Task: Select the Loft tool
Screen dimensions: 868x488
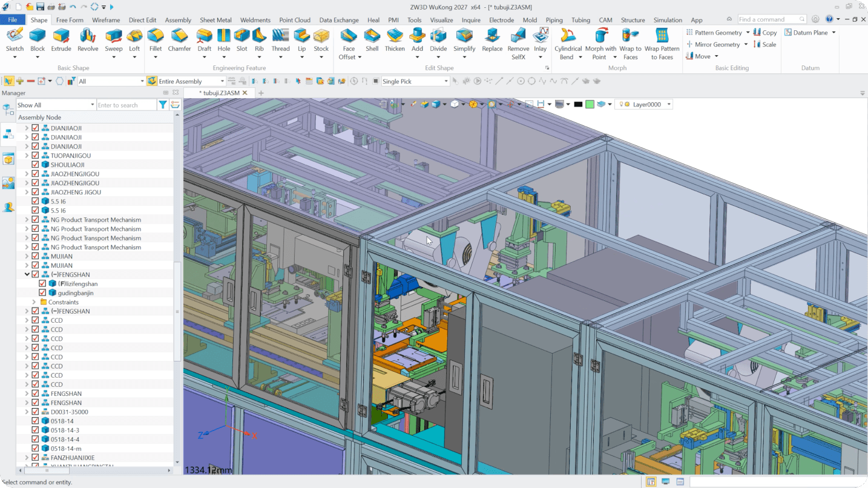Action: [134, 40]
